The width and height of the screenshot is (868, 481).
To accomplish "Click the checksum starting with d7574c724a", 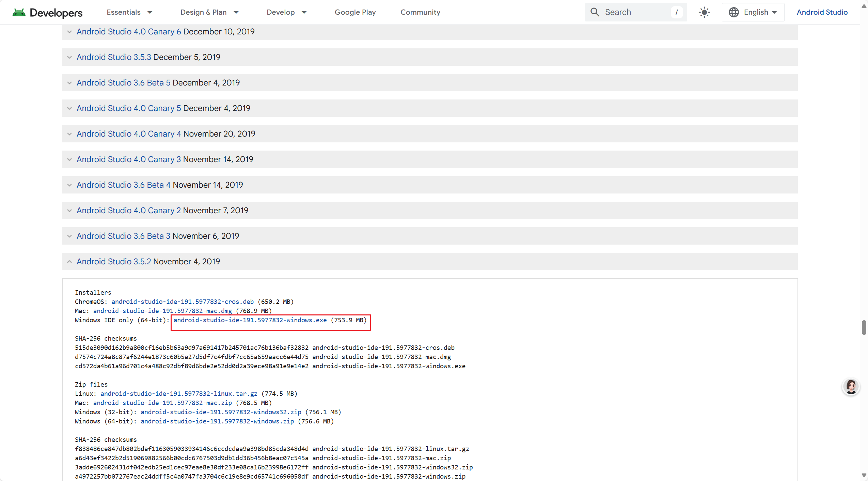I will 192,357.
